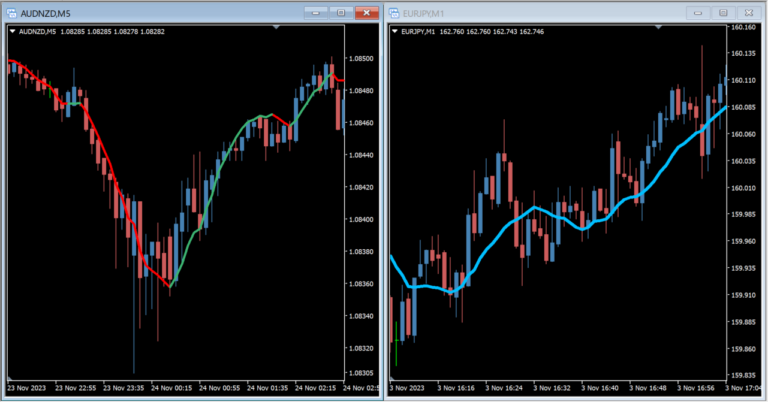Select the AUDNZD,M5 window title bar
The height and width of the screenshot is (402, 768).
tap(150, 12)
